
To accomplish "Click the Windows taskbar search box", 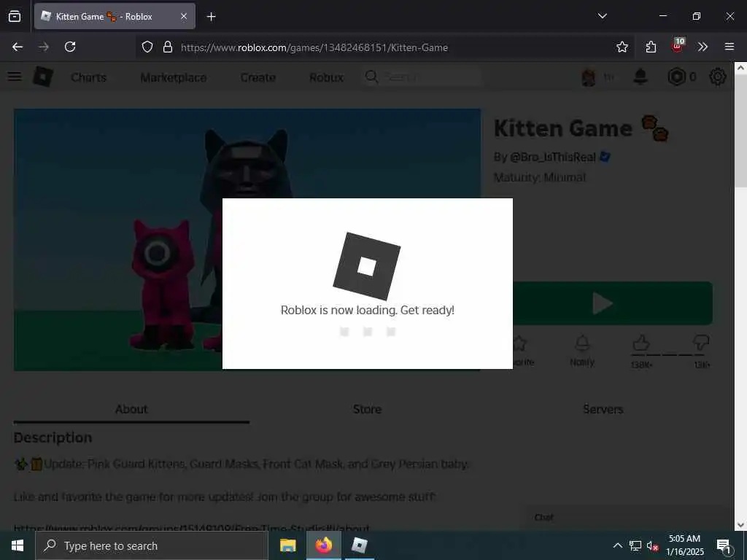I will point(152,545).
